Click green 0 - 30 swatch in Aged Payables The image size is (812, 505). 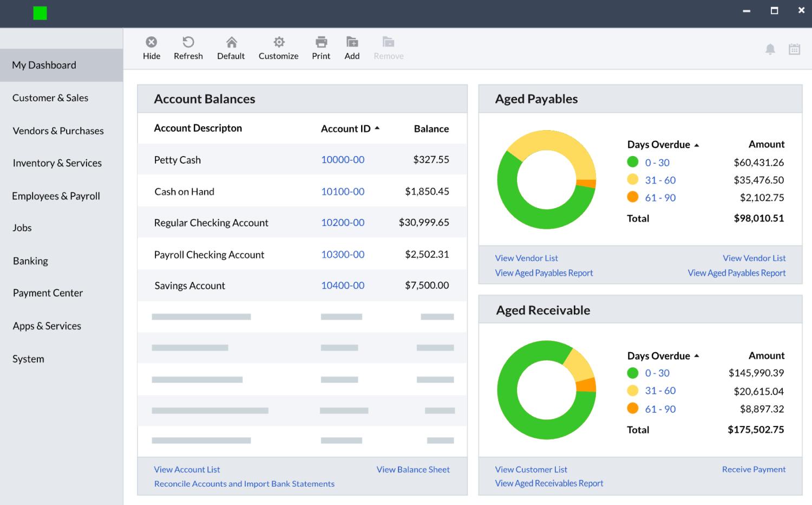click(x=632, y=162)
